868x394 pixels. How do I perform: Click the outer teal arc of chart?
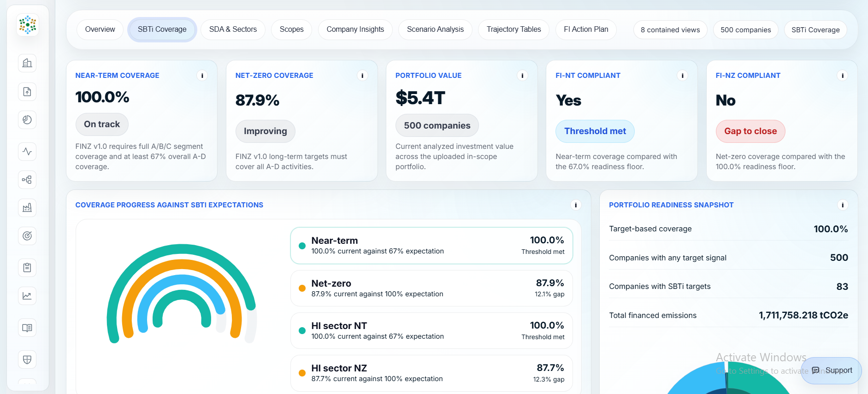coord(181,248)
